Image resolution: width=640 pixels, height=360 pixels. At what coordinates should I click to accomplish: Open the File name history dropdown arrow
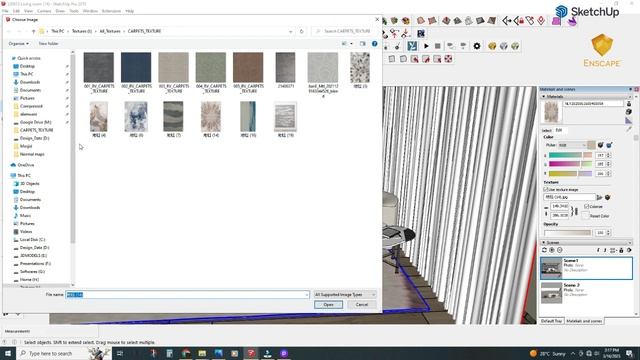pyautogui.click(x=307, y=294)
